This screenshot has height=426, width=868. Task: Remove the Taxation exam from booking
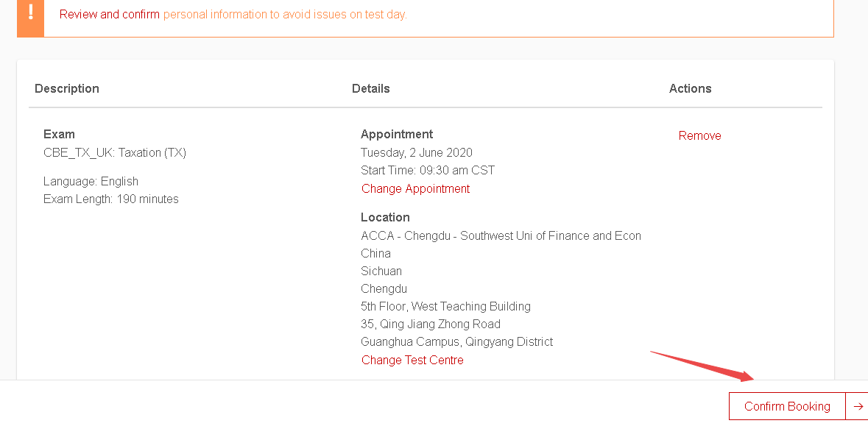[x=699, y=135]
